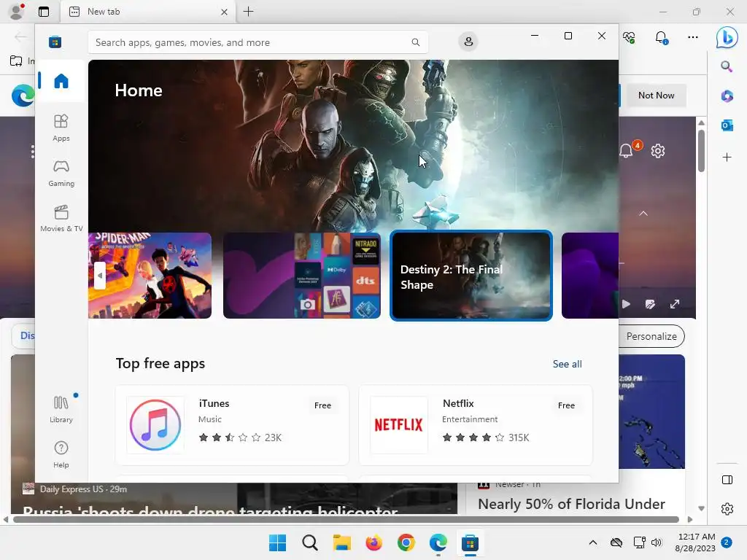Open See all top free apps
Viewport: 747px width, 560px height.
click(567, 364)
